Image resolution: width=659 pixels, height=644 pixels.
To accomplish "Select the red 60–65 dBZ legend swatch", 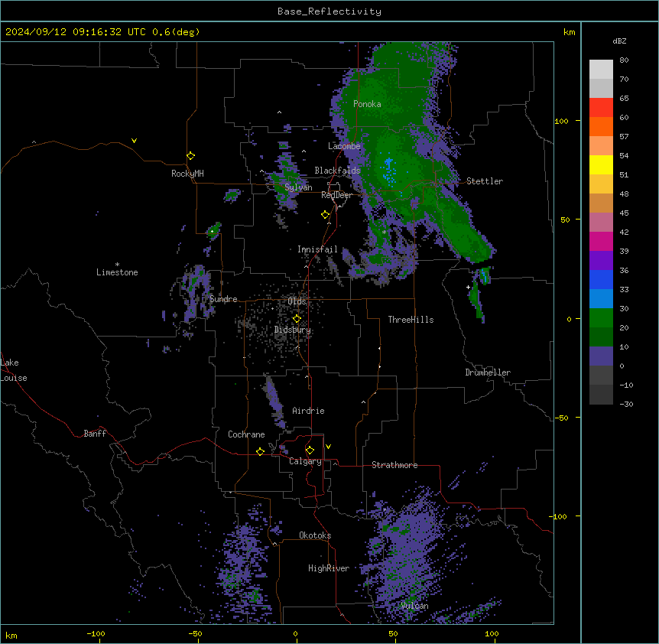I will pyautogui.click(x=601, y=108).
